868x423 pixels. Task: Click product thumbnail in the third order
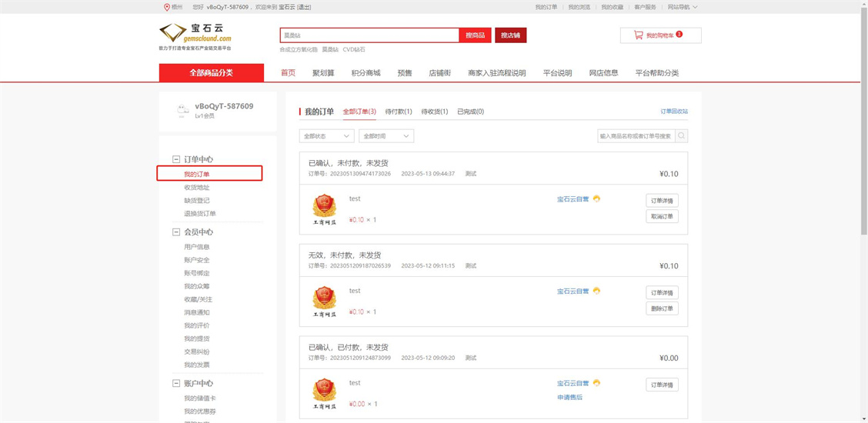(x=324, y=393)
